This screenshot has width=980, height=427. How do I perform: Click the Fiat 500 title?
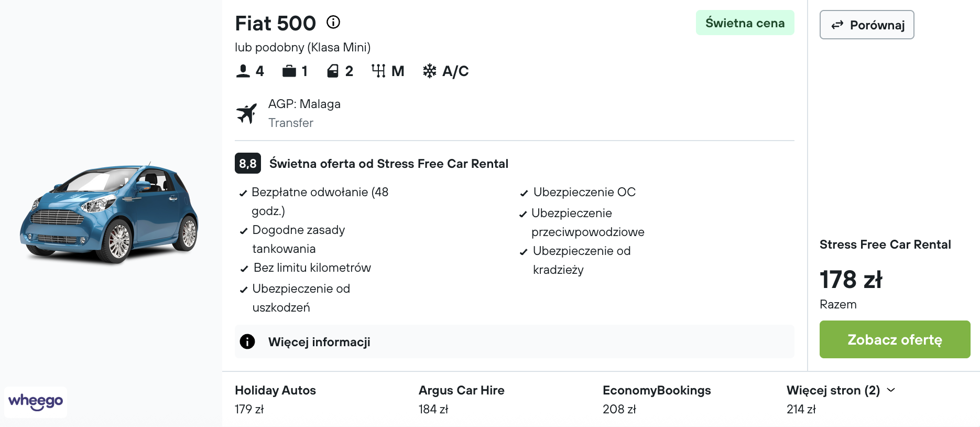point(275,23)
